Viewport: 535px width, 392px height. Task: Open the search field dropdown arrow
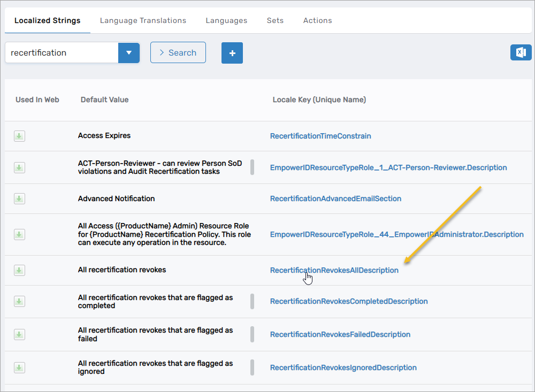[128, 53]
